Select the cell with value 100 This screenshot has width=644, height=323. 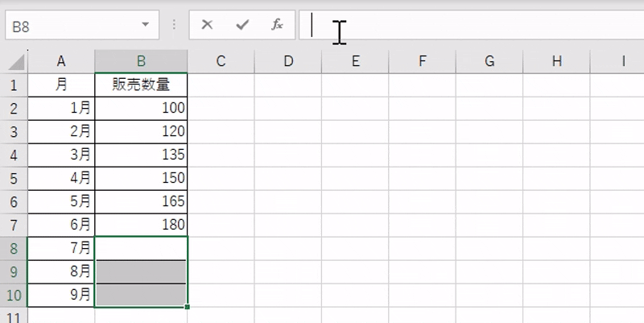(x=141, y=109)
